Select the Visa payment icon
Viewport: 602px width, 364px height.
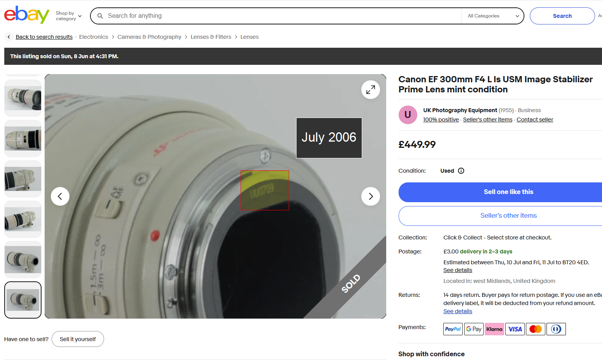(x=515, y=329)
